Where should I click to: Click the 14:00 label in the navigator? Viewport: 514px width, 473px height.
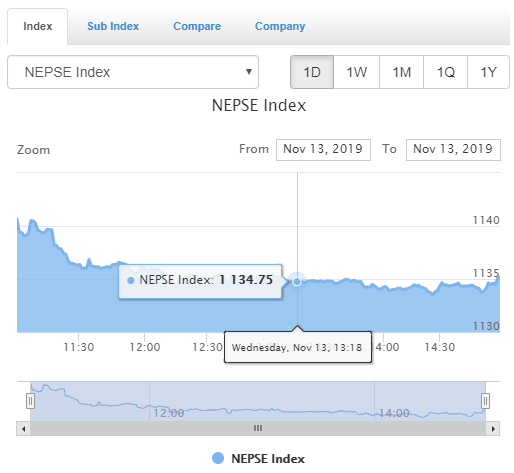click(x=394, y=413)
